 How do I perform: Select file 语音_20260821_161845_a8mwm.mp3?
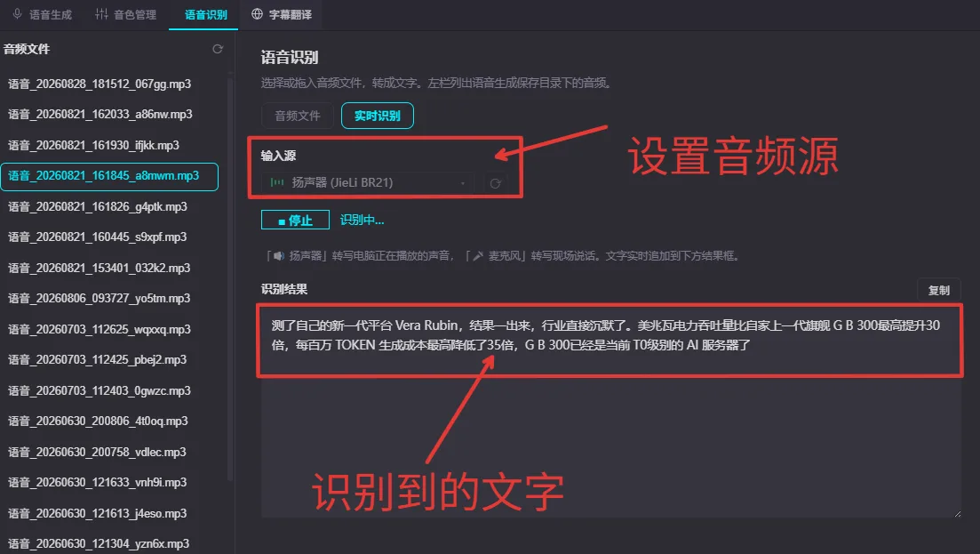(110, 176)
